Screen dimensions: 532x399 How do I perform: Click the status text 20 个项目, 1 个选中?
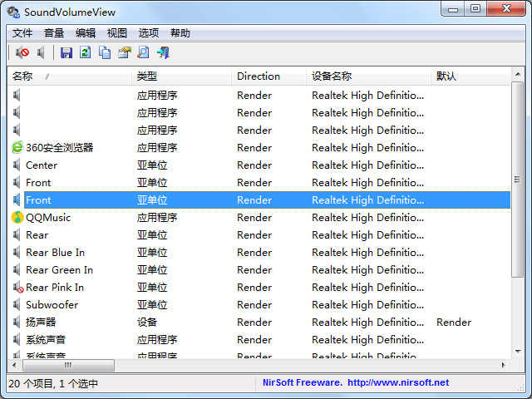click(53, 383)
